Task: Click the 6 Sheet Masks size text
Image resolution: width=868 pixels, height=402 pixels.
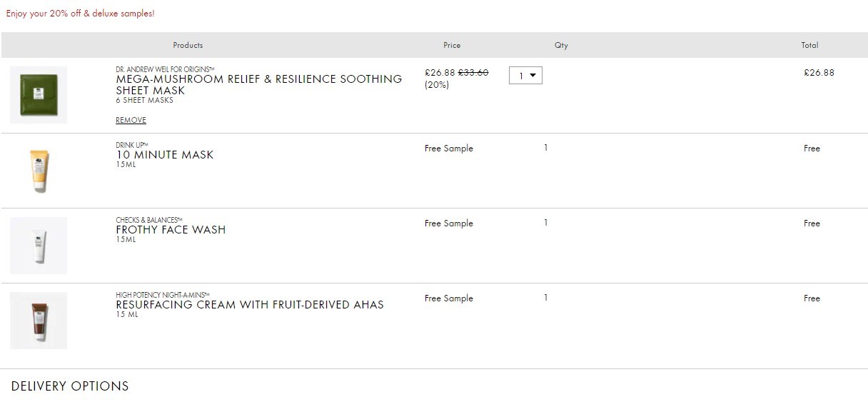Action: (144, 101)
